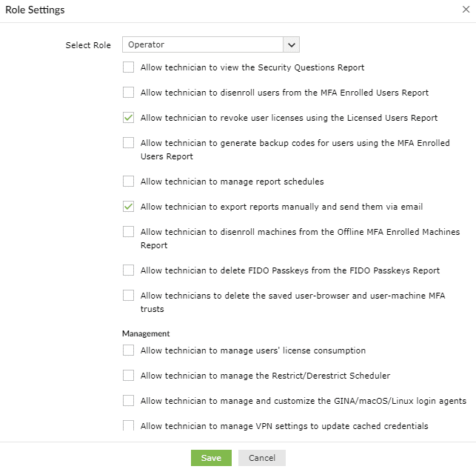Viewport: 476px width, 472px height.
Task: Check delete saved user-browser MFA trusts option
Action: pos(129,296)
